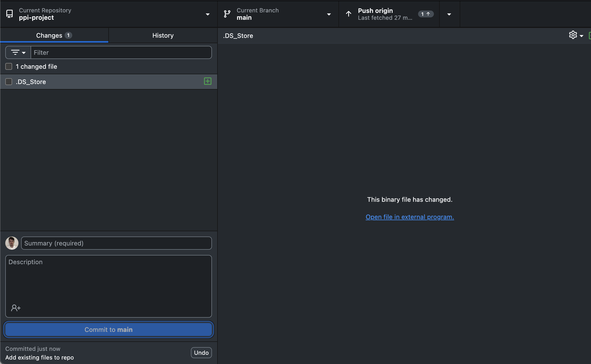591x364 pixels.
Task: Click the user avatar near Summary
Action: click(12, 243)
